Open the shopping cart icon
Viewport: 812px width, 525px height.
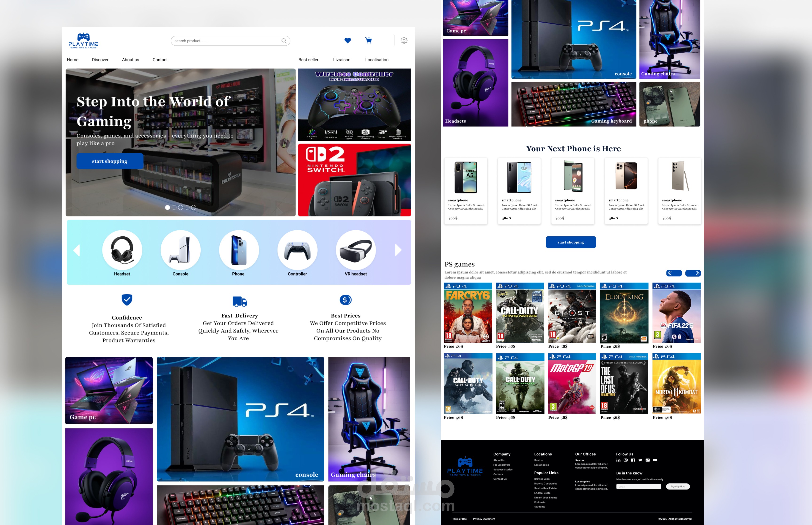pos(368,40)
